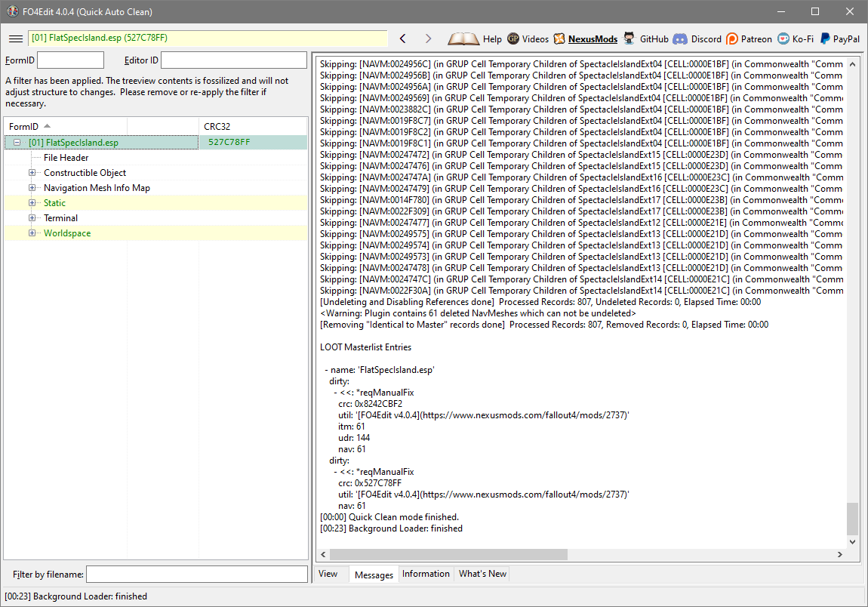Open the PayPal donation link

tap(826, 39)
